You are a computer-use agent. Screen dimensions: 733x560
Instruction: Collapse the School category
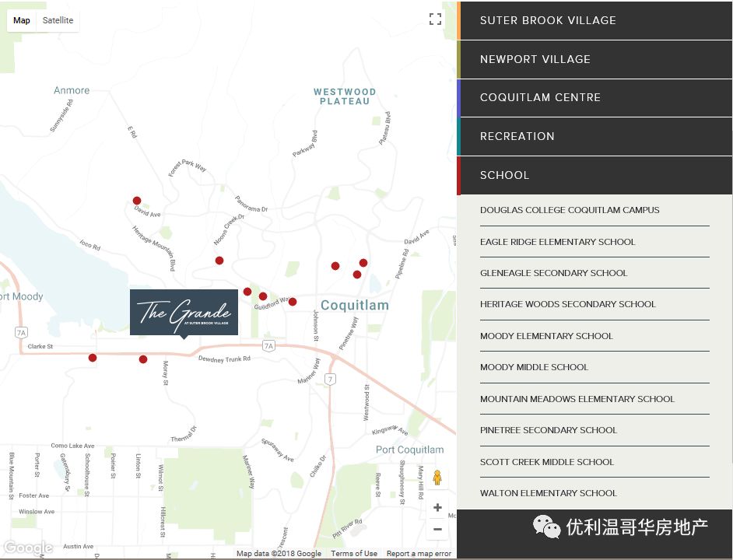pyautogui.click(x=594, y=175)
